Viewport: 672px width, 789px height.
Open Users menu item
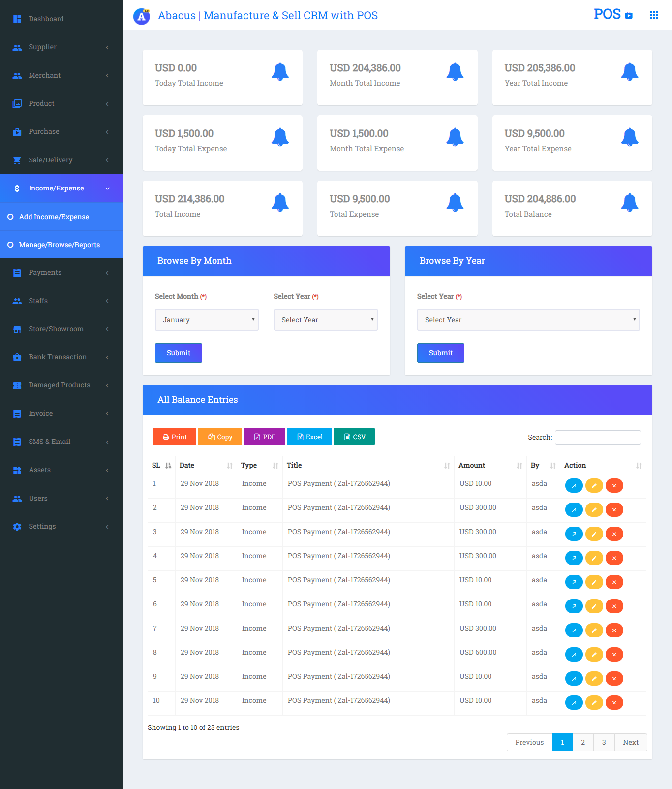click(61, 498)
